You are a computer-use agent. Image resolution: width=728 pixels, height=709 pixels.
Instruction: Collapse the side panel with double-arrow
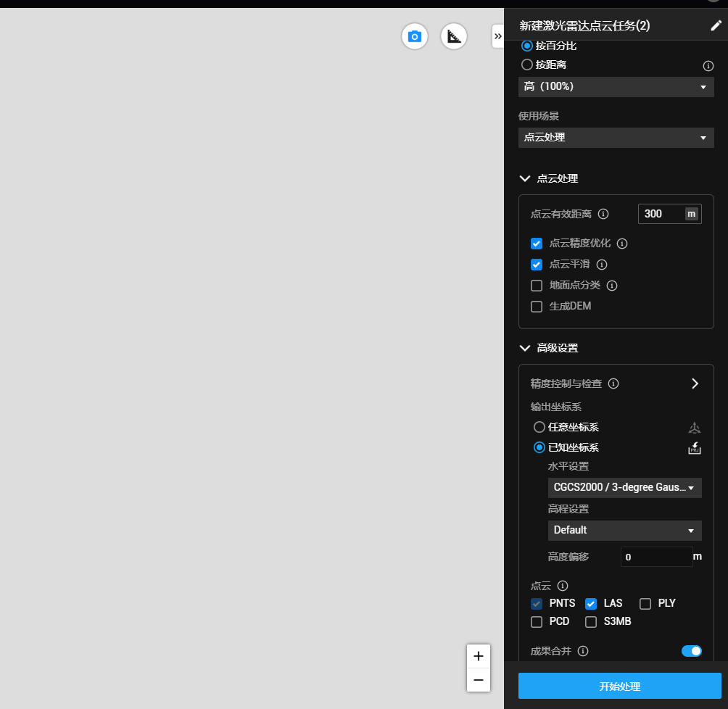point(497,36)
